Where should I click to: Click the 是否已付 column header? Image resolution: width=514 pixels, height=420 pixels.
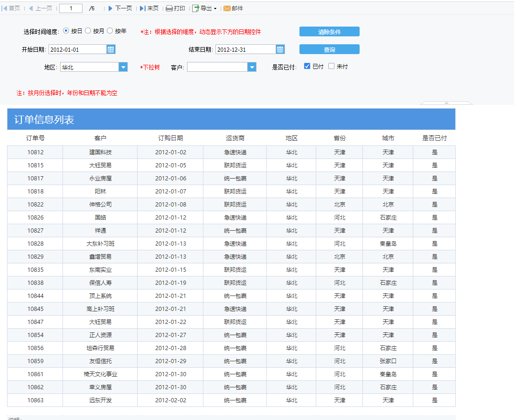(434, 138)
